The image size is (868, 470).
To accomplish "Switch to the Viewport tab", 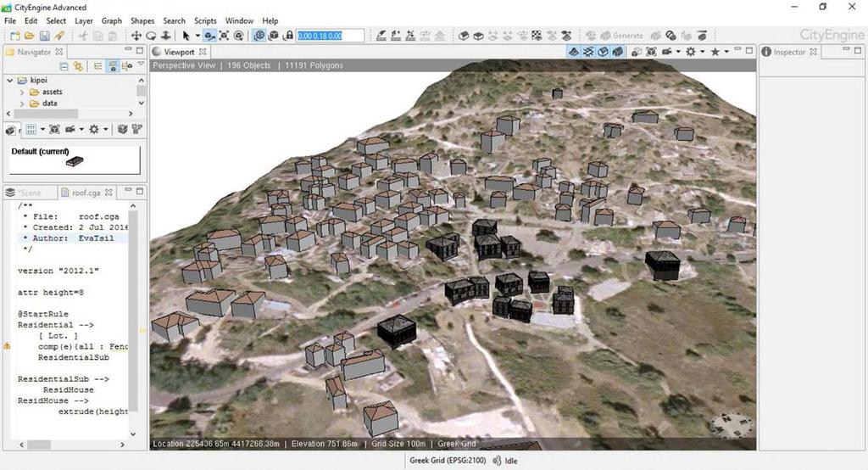I will [178, 52].
